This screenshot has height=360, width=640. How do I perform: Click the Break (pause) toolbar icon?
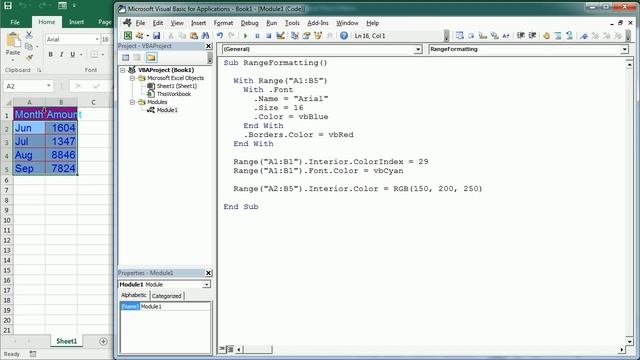[257, 36]
